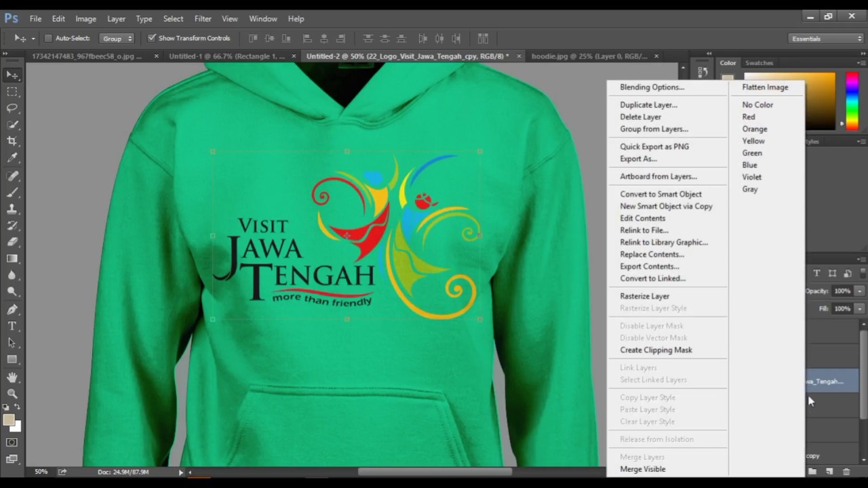Select the Crop tool

click(x=12, y=141)
